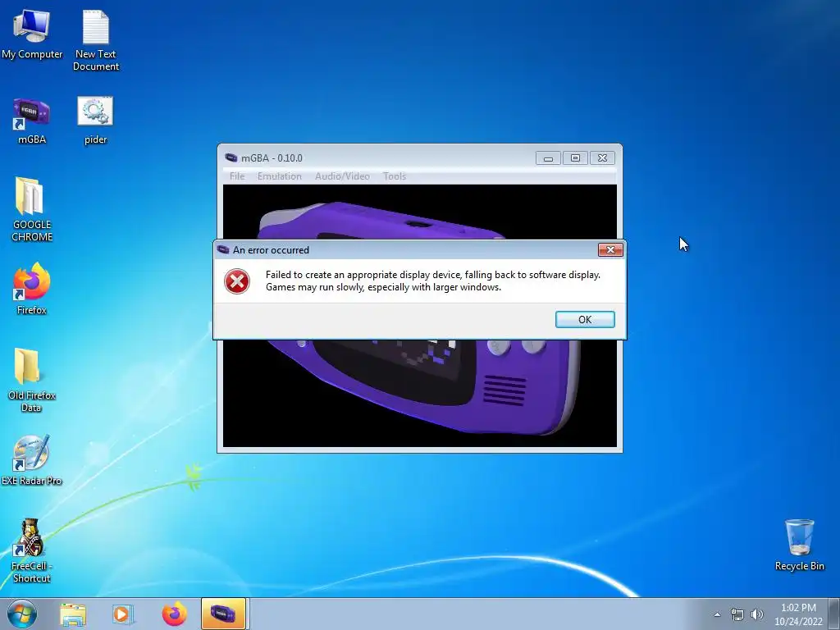Open the Tools menu in mGBA
The height and width of the screenshot is (630, 840).
395,176
